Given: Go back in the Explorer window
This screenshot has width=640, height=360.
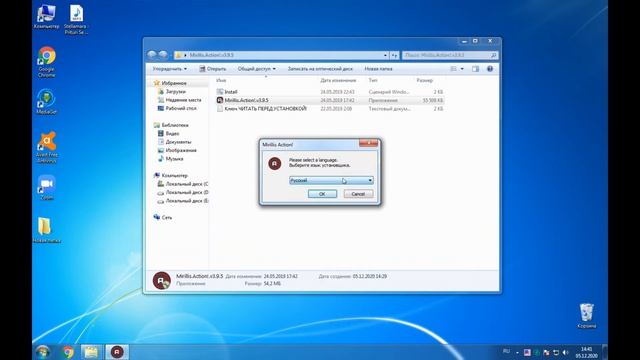Looking at the screenshot, I should [152, 55].
